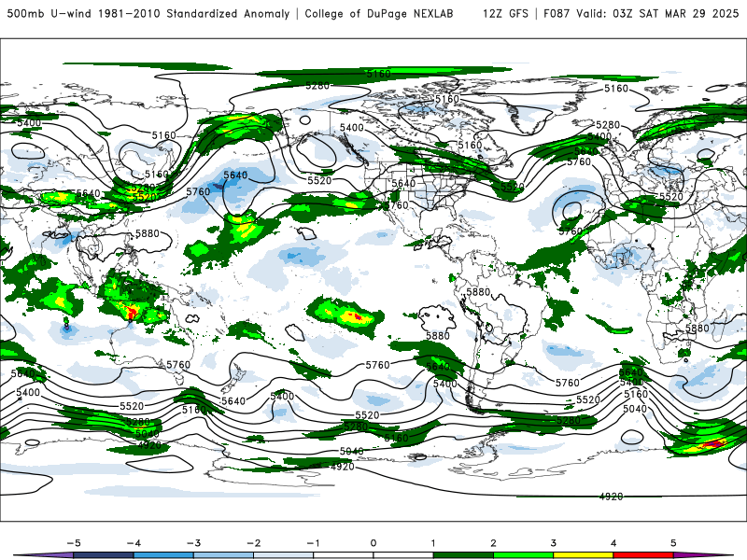Click the '1981-2010 Standardized Anomaly' text

click(193, 13)
